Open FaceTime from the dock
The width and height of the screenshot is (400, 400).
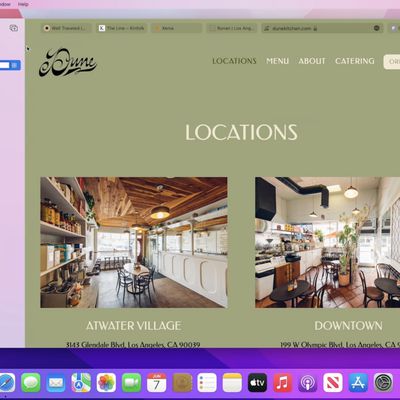131,382
